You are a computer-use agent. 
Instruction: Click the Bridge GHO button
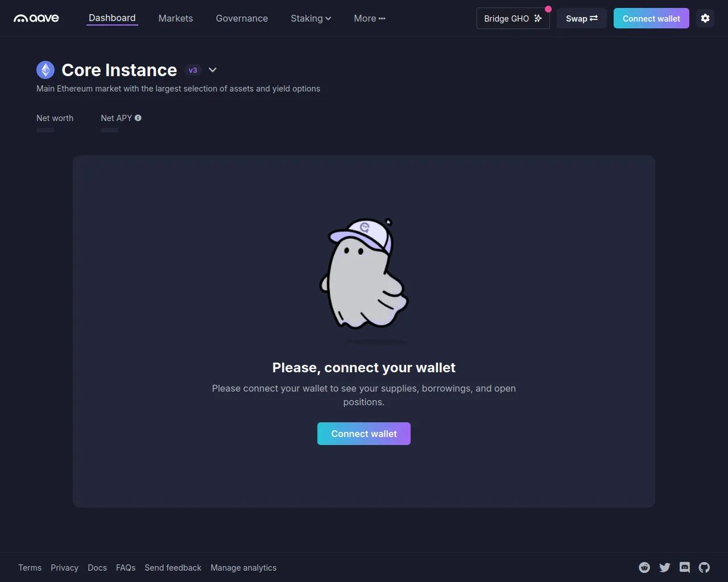tap(513, 18)
